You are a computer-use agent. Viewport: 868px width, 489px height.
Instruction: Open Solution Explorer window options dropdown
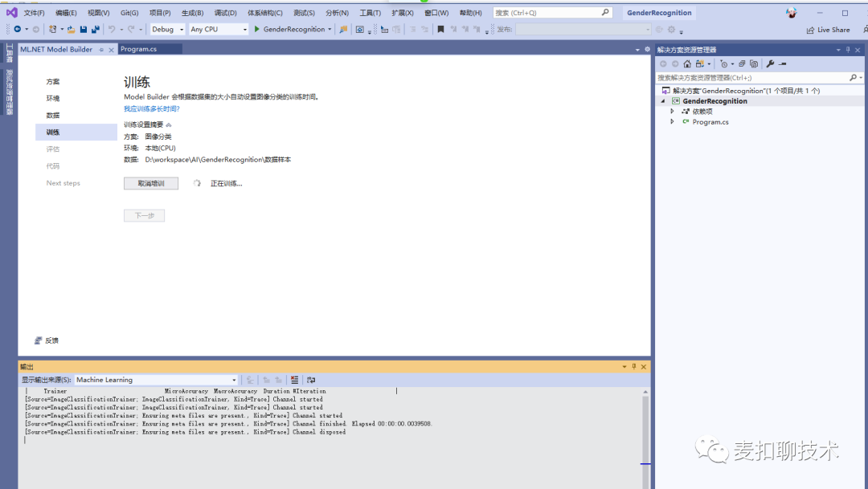(x=838, y=50)
